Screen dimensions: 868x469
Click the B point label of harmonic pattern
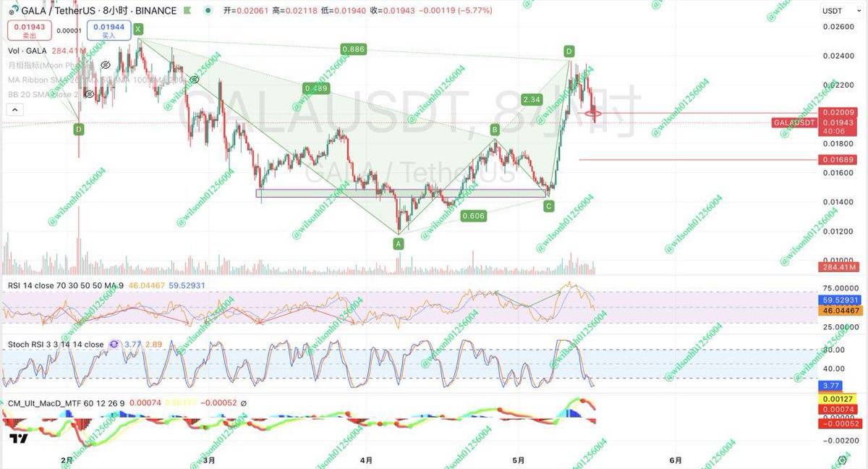tap(495, 130)
